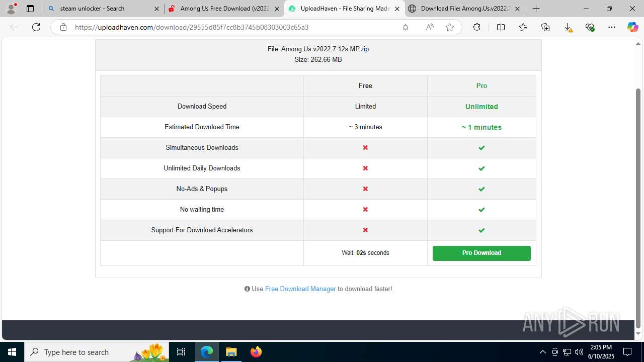The width and height of the screenshot is (644, 362).
Task: Toggle Split screen view
Action: tap(501, 27)
